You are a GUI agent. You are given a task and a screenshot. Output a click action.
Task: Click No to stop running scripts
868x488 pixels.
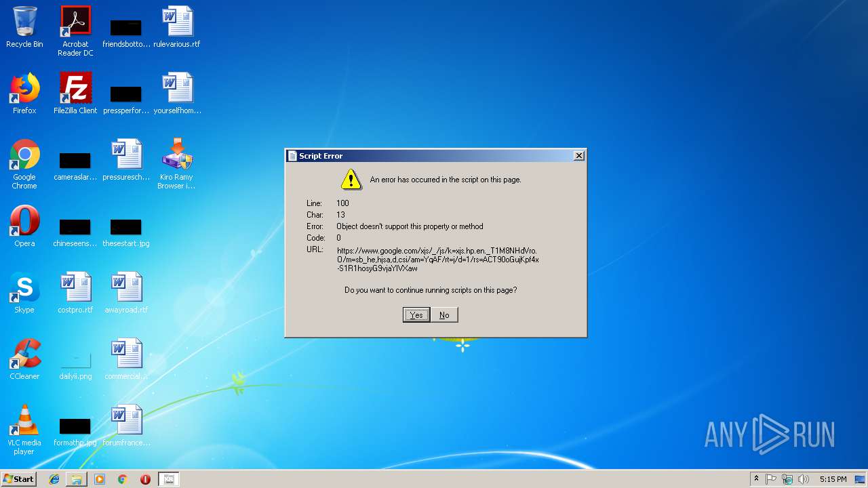click(444, 314)
